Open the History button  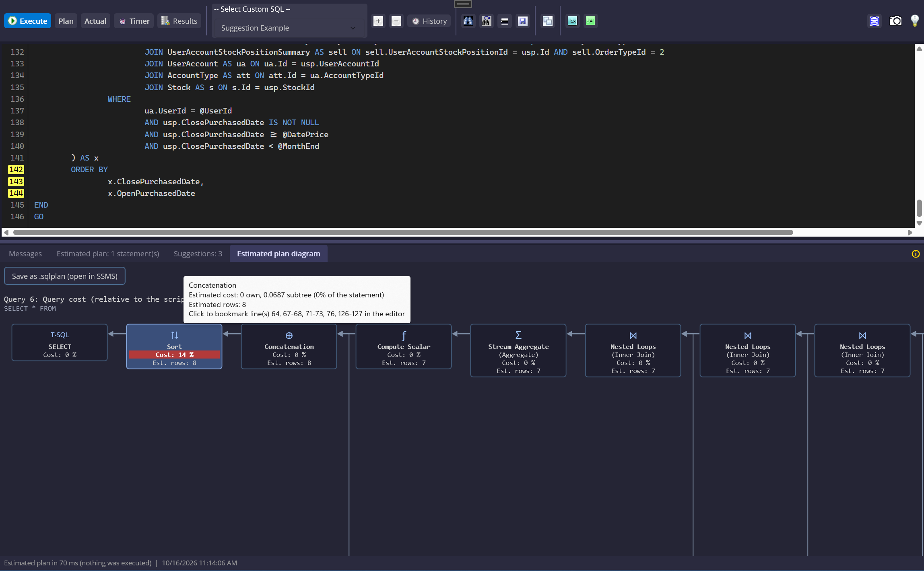429,21
